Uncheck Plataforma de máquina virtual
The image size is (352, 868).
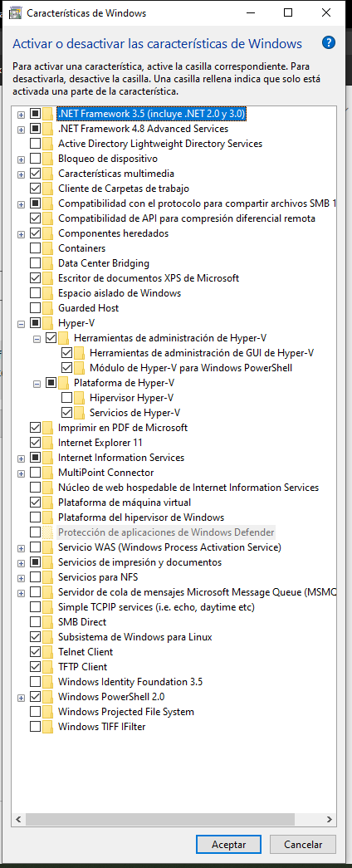tap(35, 502)
